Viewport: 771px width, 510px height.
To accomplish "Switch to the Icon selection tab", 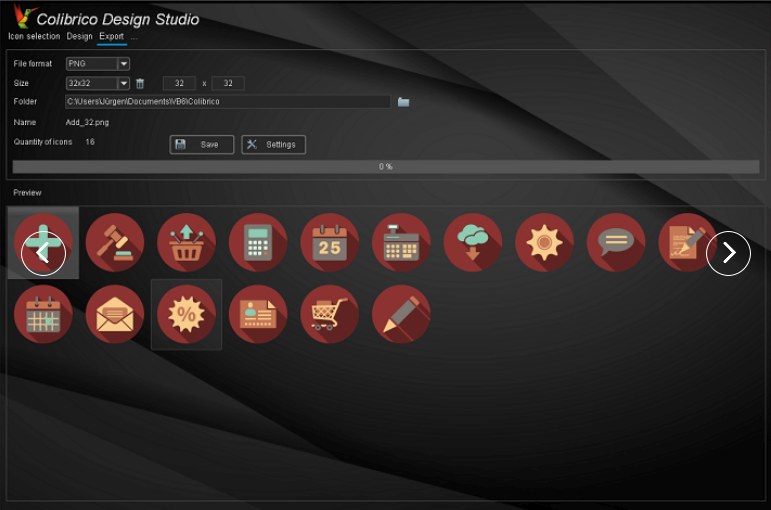I will click(34, 37).
